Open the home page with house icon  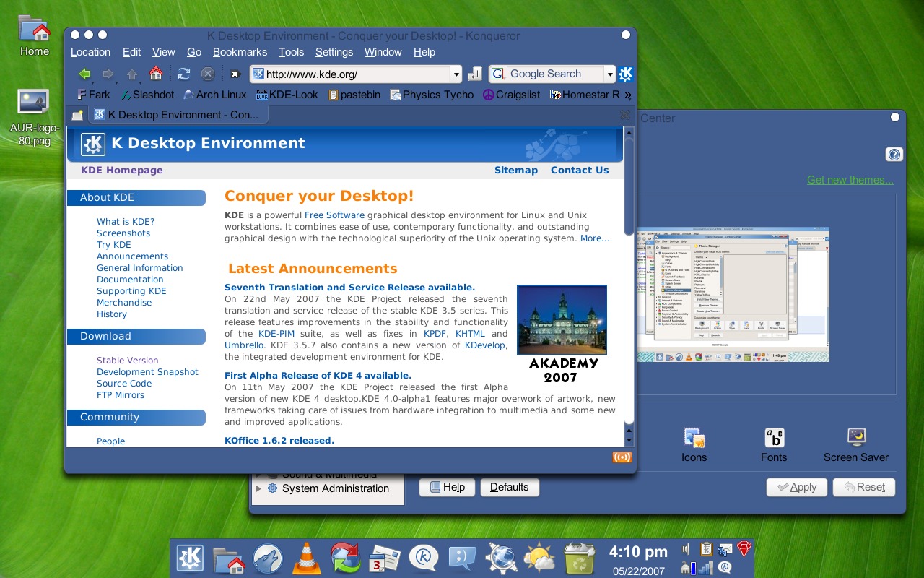click(x=156, y=73)
